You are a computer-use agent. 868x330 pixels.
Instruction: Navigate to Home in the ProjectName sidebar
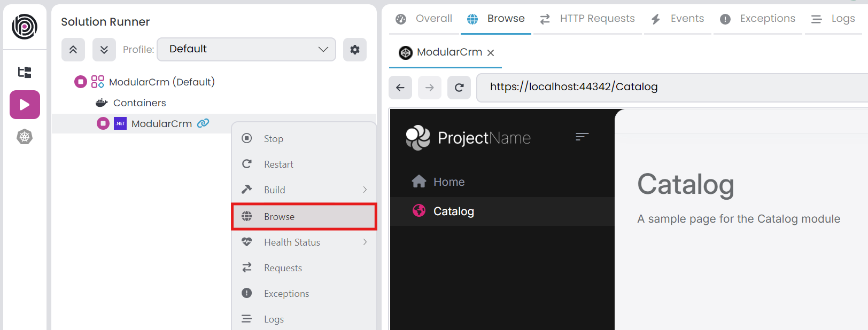pos(448,182)
